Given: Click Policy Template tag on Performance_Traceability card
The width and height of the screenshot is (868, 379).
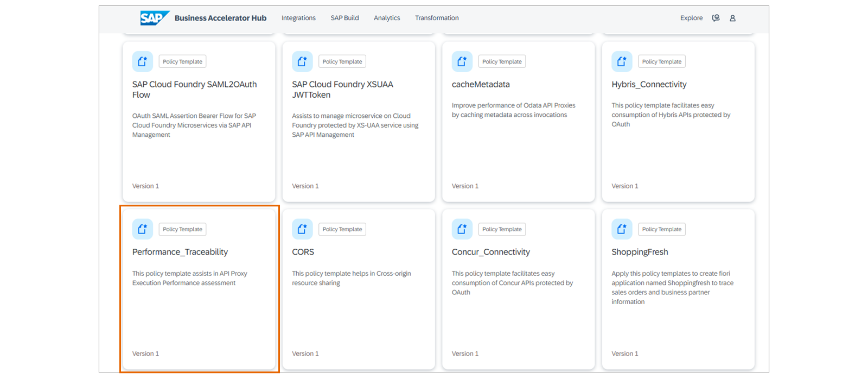Looking at the screenshot, I should pos(182,229).
